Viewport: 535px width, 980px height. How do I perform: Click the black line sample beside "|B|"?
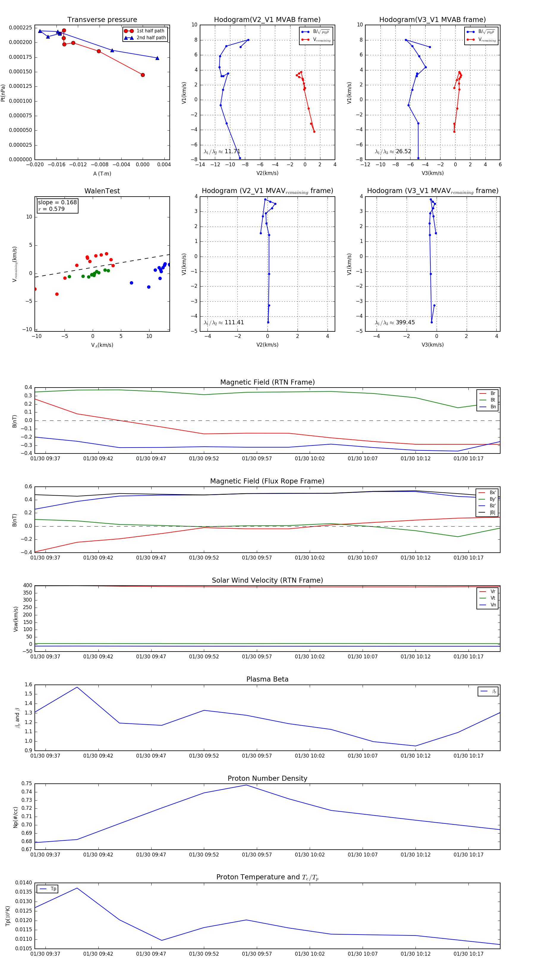pos(482,513)
